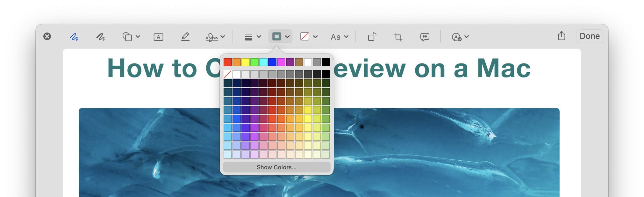Screen dimensions: 644x197
Task: Click the Done button
Action: (590, 36)
